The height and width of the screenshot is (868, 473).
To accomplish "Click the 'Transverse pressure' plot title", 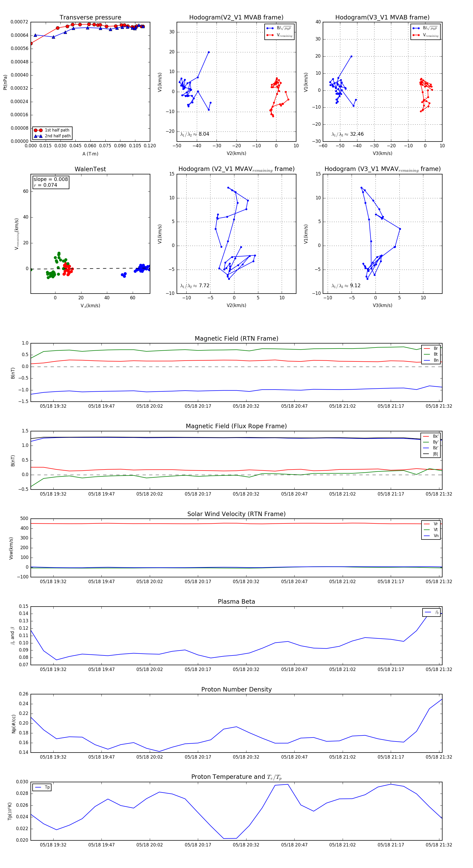I will point(90,18).
